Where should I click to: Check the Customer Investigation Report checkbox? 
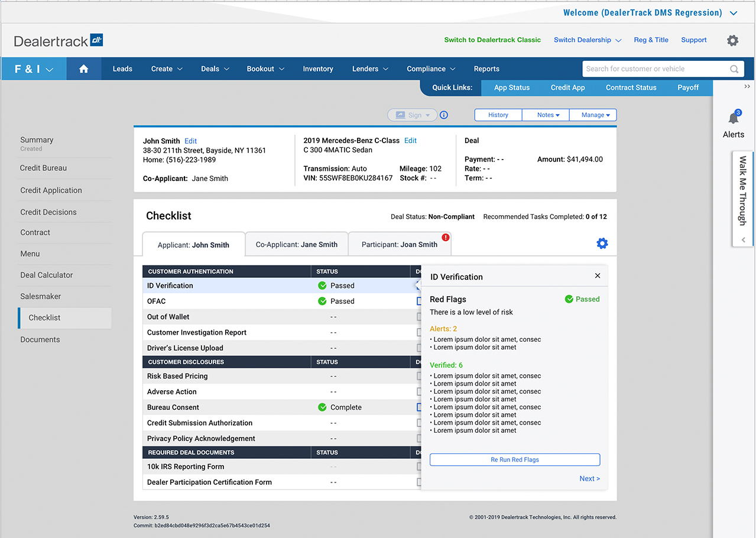coord(419,332)
